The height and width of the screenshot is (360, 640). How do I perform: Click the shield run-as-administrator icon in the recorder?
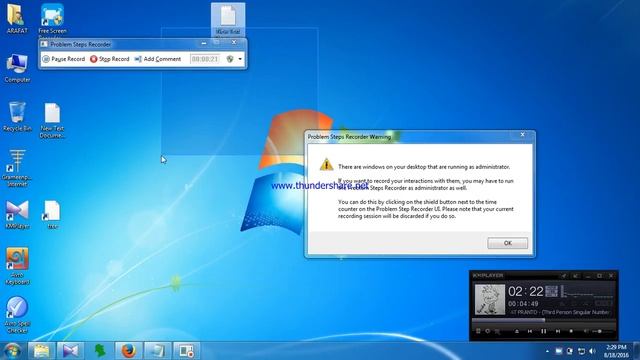pos(230,59)
